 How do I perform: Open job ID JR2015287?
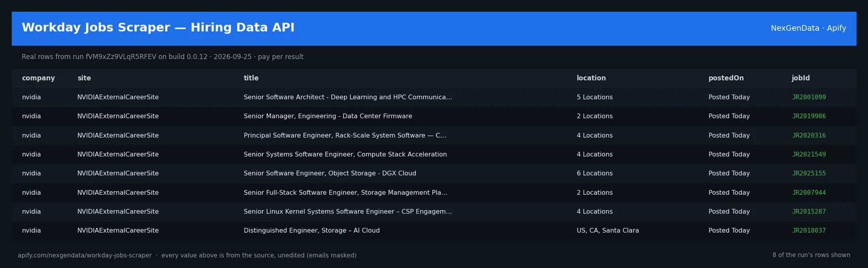click(809, 212)
